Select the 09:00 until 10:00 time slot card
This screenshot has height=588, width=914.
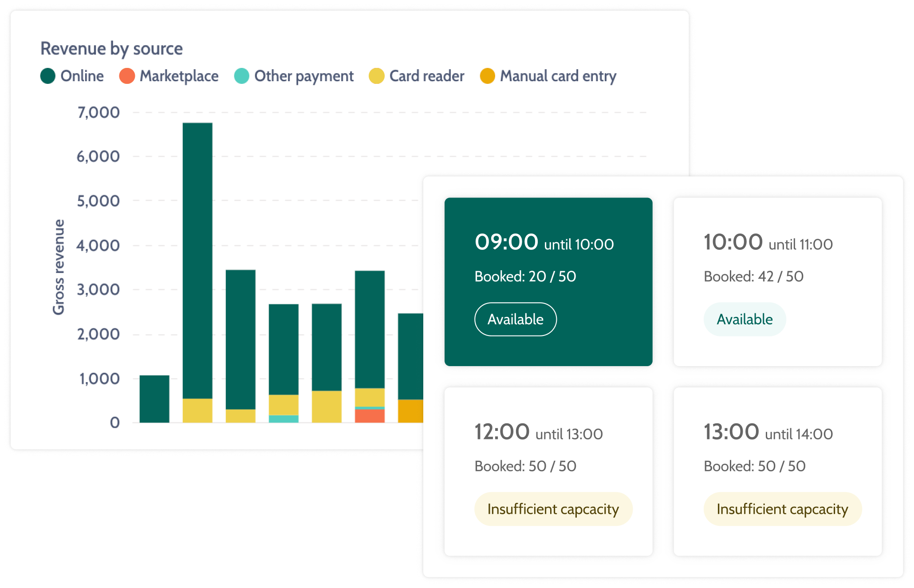pyautogui.click(x=548, y=282)
